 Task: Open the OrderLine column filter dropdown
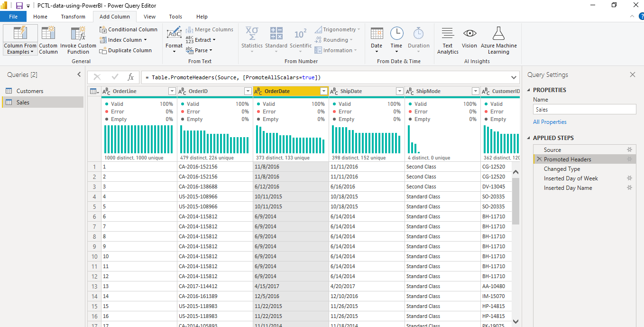click(x=172, y=91)
